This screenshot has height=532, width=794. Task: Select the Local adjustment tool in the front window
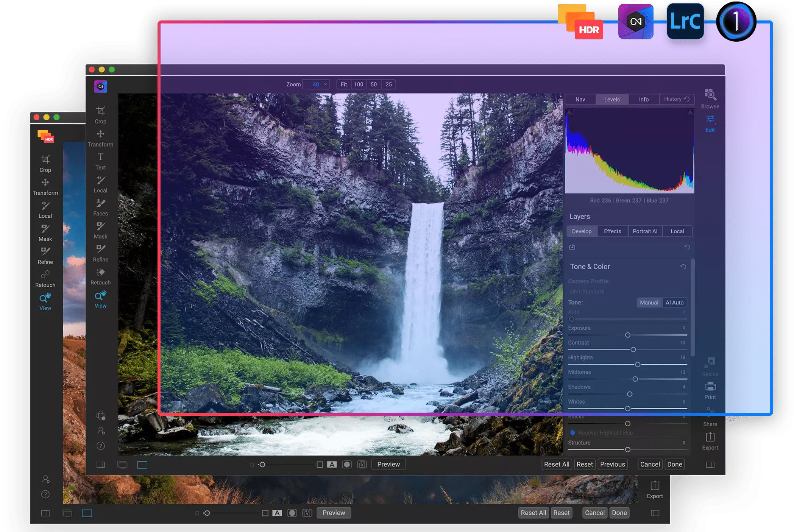coord(100,184)
